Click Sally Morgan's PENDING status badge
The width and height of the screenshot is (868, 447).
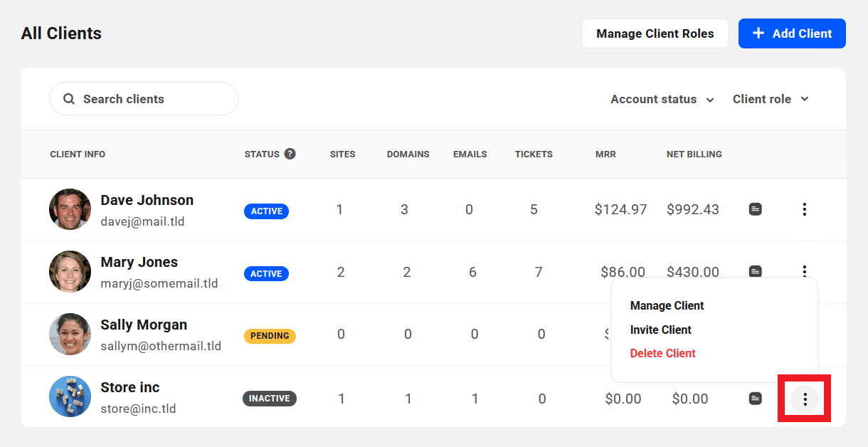270,336
